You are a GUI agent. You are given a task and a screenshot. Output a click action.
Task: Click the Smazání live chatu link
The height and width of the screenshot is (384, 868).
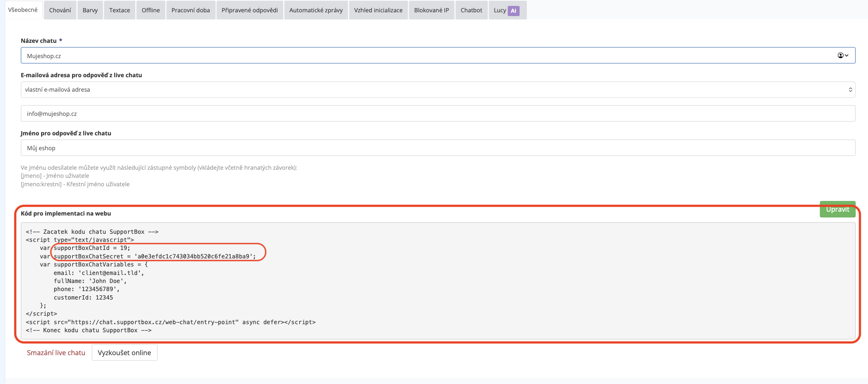tap(56, 353)
